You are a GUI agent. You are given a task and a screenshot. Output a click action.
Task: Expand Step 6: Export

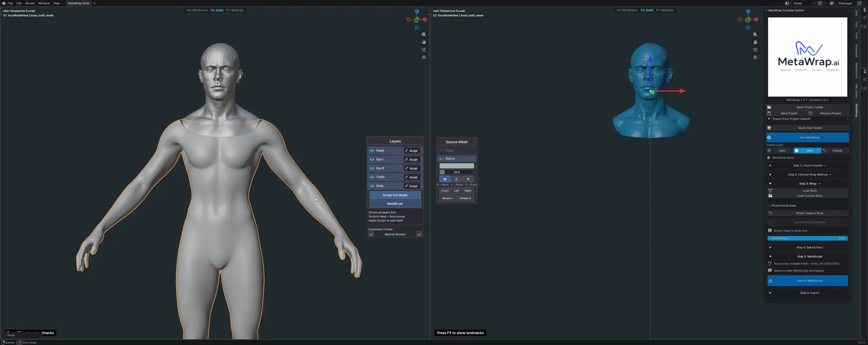pyautogui.click(x=808, y=293)
